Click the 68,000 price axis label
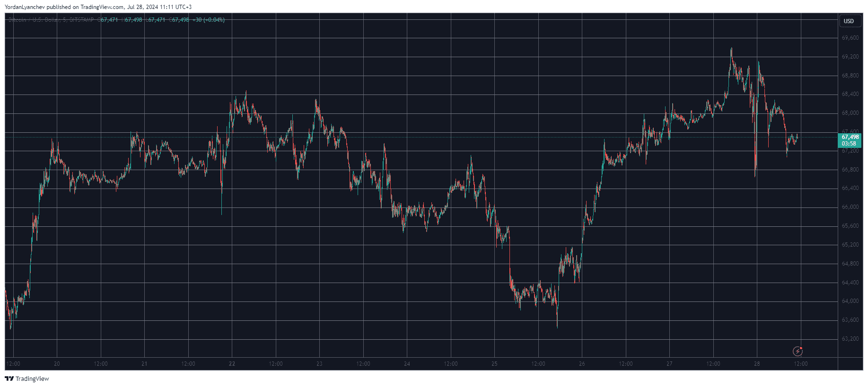 point(850,113)
